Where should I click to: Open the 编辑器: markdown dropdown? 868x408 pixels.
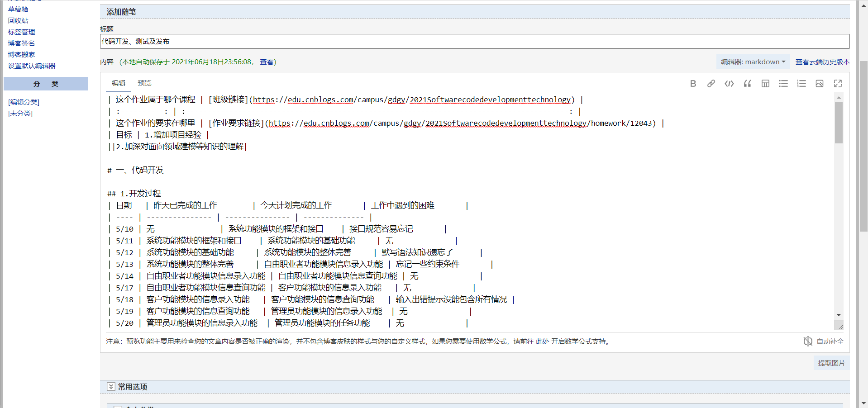[753, 62]
